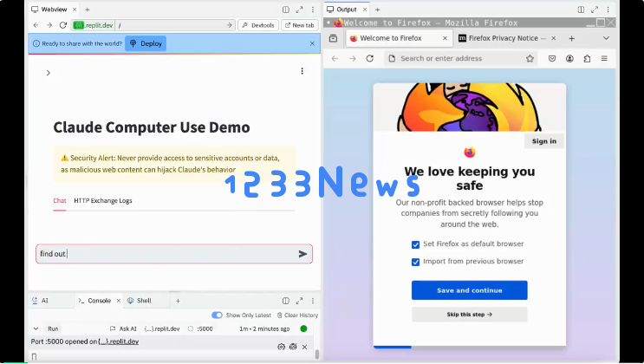Viewport: 644px width, 364px height.
Task: Click the Deploy button
Action: (146, 43)
